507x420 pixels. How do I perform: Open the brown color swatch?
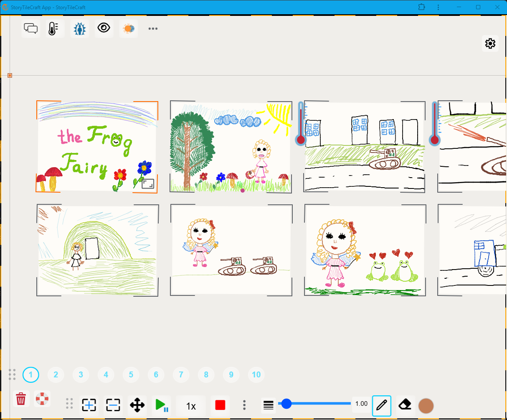(426, 405)
